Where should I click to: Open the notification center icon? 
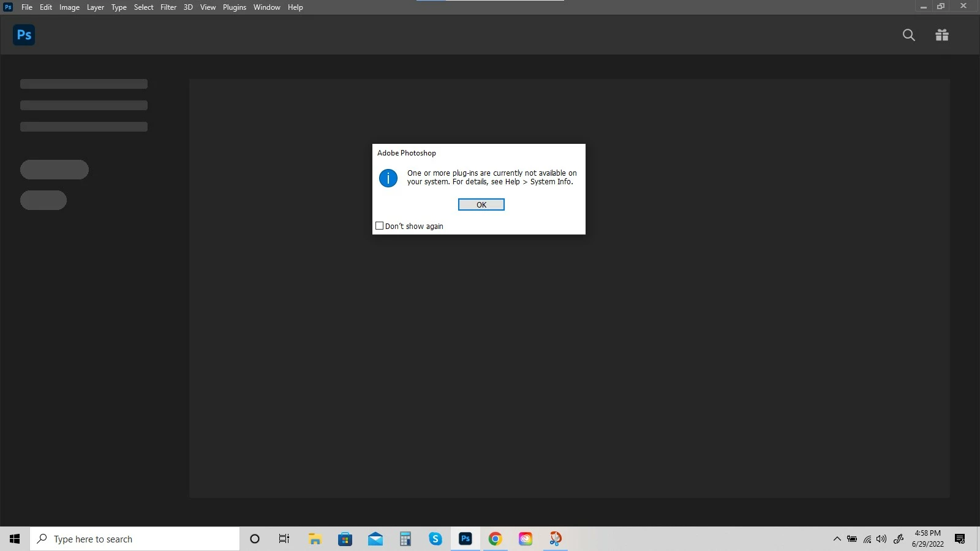click(960, 539)
